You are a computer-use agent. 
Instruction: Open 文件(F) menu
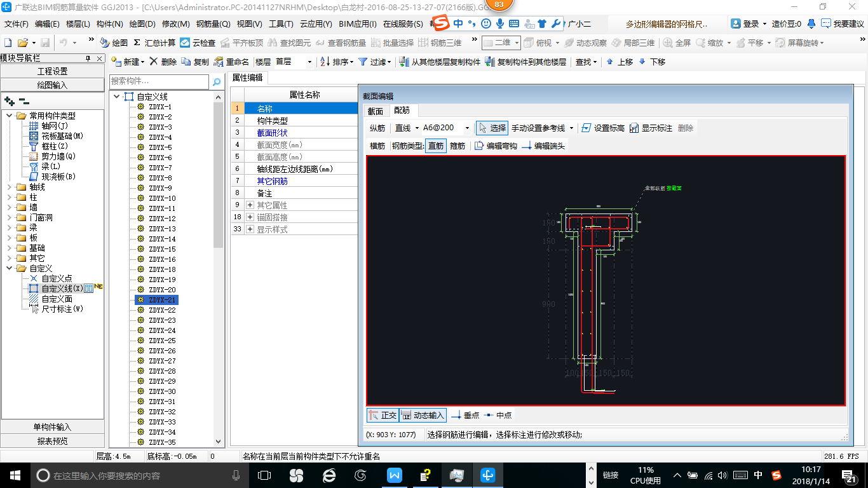point(17,24)
